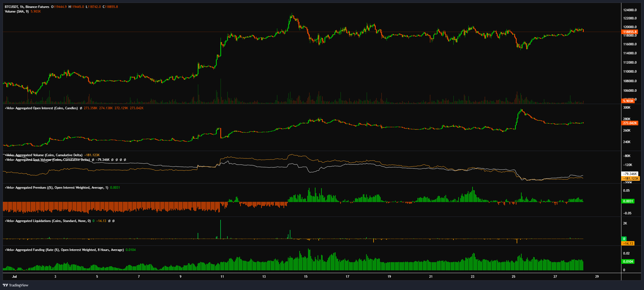The image size is (644, 290).
Task: Click the 106000.0 price axis label
Action: pyautogui.click(x=630, y=91)
